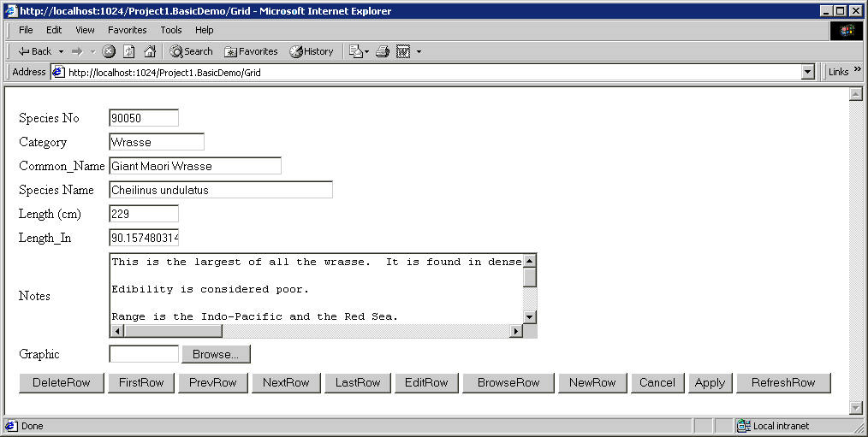Click the Graphic file path field
Screen dimensions: 868x437
(144, 354)
